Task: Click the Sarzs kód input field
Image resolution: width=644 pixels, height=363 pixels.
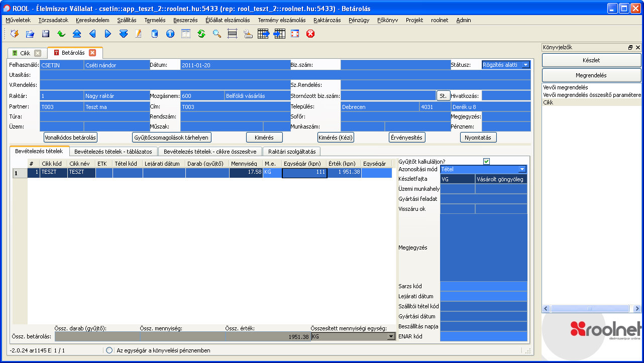Action: click(483, 286)
